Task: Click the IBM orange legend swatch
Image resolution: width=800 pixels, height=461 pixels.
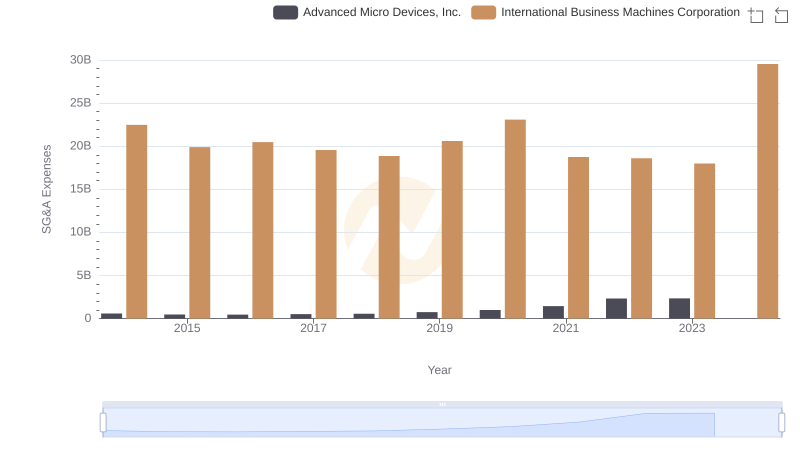Action: coord(483,12)
